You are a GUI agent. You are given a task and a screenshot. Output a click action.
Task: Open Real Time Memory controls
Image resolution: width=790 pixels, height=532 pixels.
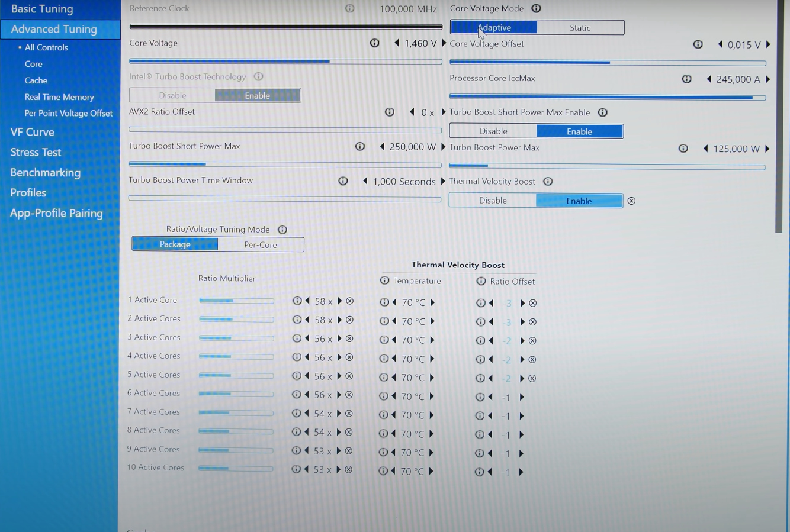point(59,97)
